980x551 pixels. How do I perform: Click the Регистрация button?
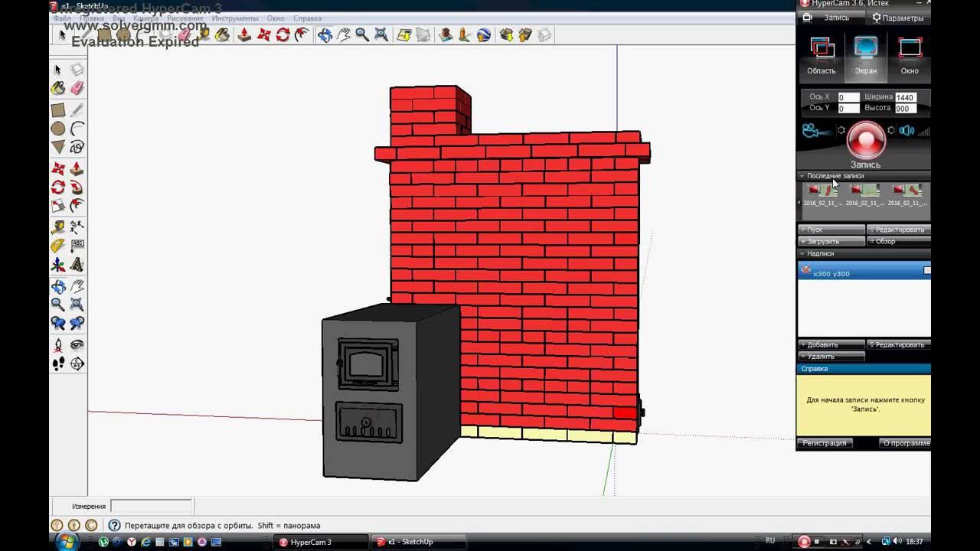click(825, 443)
